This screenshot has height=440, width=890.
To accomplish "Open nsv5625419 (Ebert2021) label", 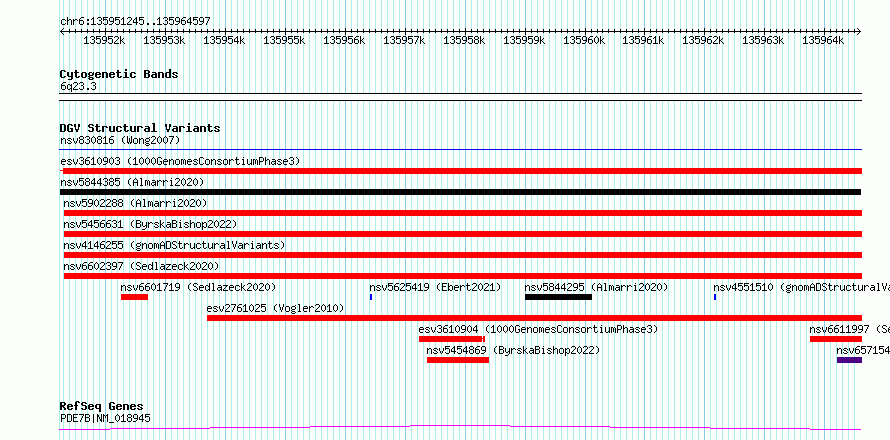I will pos(435,287).
